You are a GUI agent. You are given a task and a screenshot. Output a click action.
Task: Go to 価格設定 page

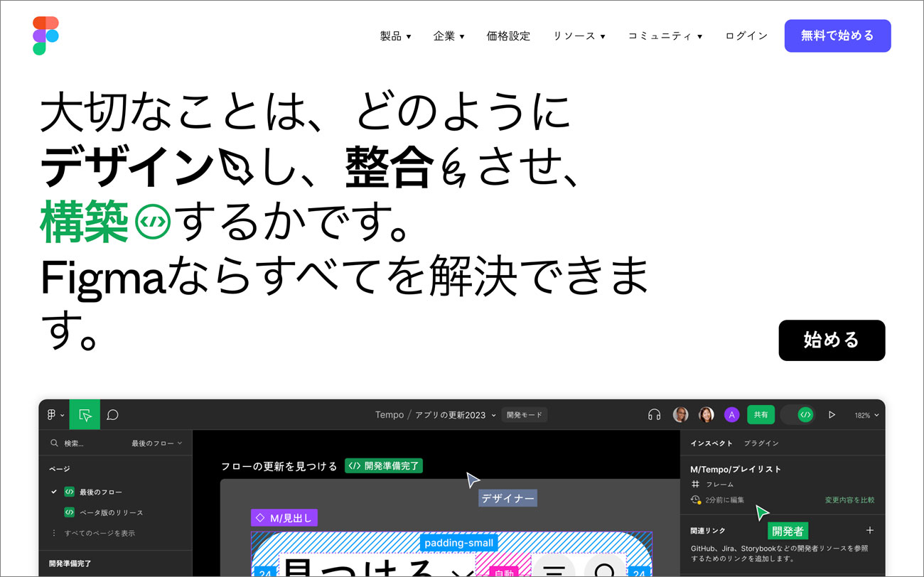(x=508, y=36)
